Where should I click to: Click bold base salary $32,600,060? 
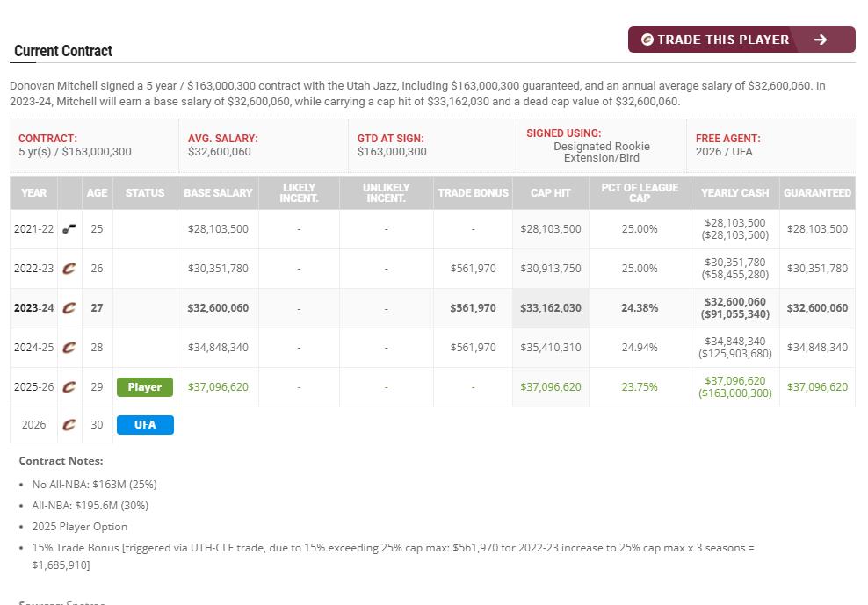coord(218,307)
